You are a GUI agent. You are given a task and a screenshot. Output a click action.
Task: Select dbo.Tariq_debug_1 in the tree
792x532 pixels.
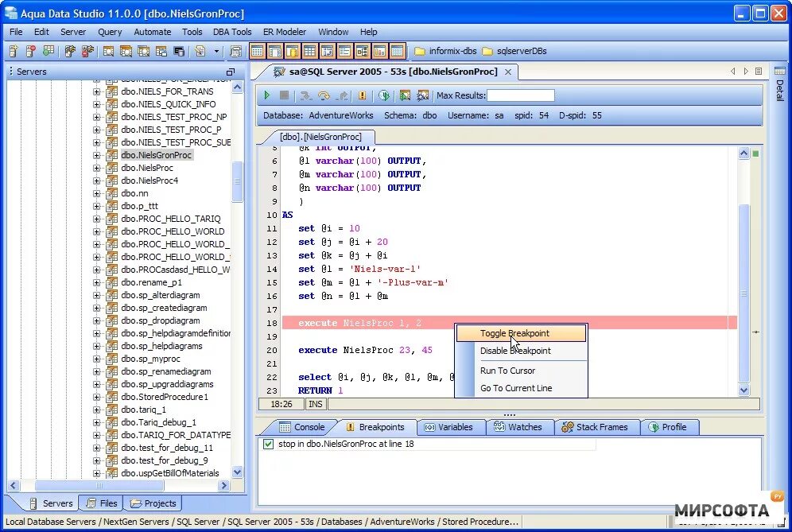coord(158,422)
